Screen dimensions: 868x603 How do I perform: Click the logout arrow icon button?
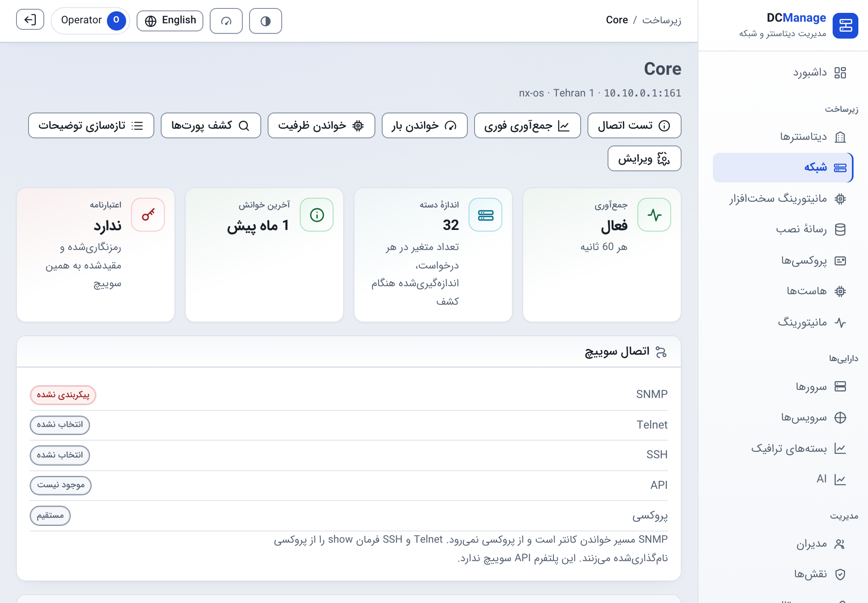(x=30, y=20)
